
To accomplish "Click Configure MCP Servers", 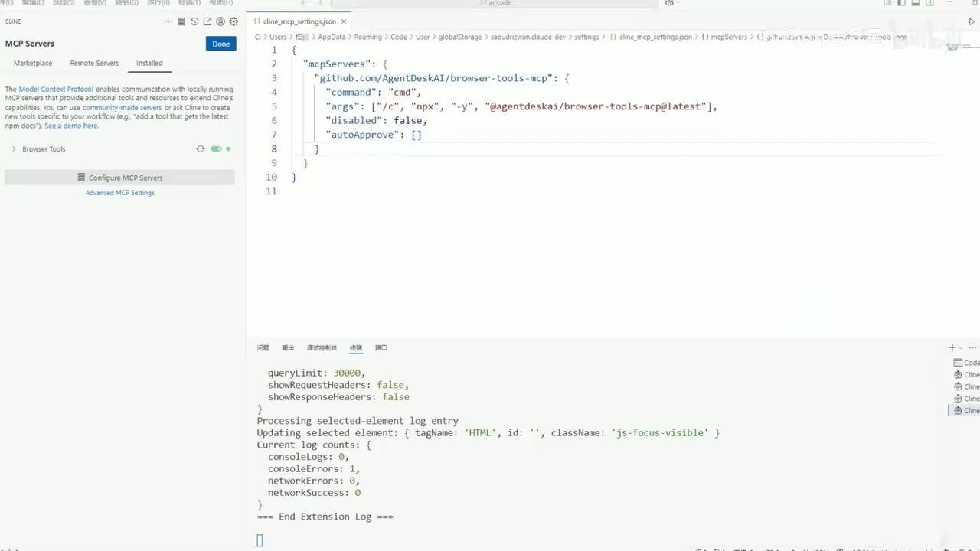I will coord(119,177).
